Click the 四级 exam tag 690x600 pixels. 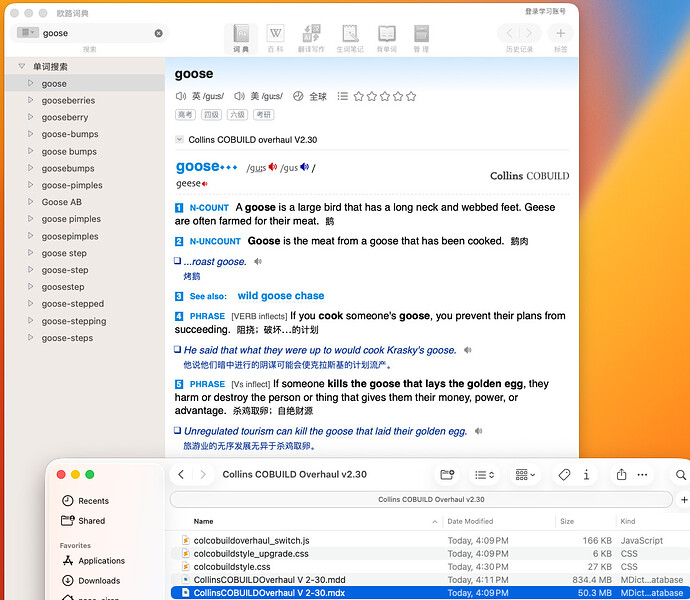[211, 115]
